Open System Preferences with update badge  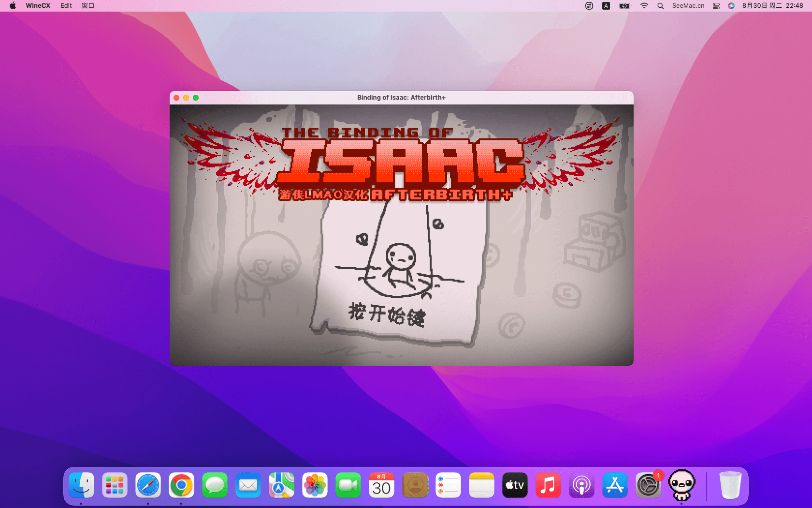(648, 485)
